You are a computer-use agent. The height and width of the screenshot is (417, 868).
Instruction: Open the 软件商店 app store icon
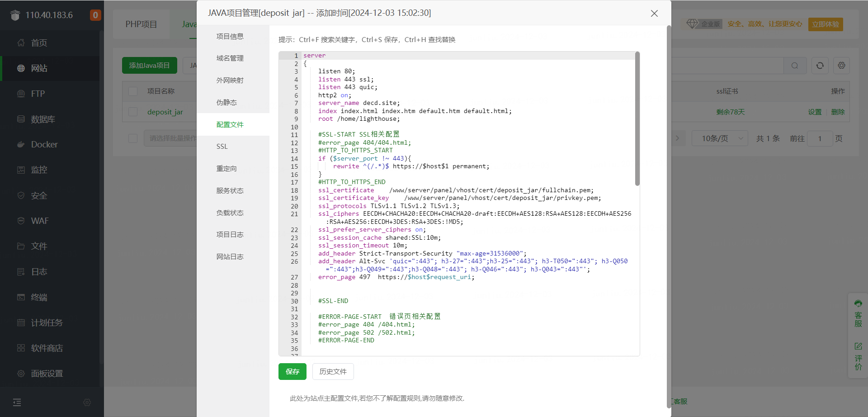(x=21, y=348)
